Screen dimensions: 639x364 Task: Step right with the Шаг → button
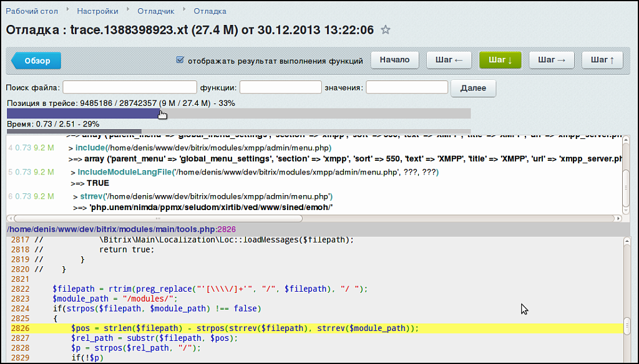point(551,60)
